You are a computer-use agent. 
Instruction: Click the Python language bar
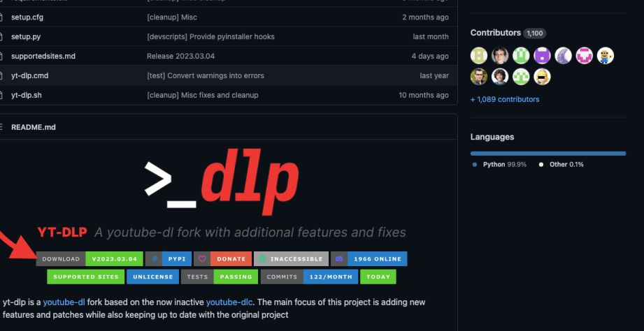click(x=548, y=153)
